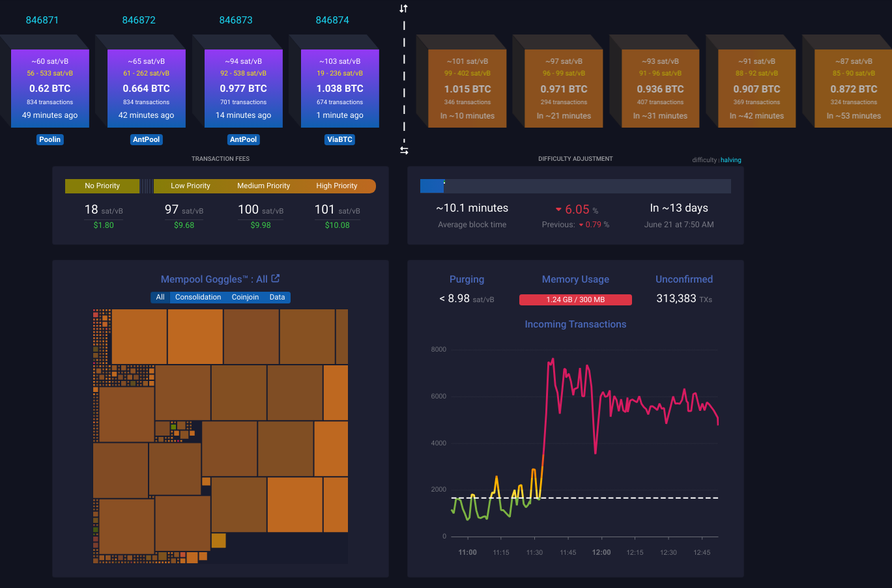Image resolution: width=892 pixels, height=588 pixels.
Task: Open the pending block arriving in ~10 minutes
Action: pos(467,89)
